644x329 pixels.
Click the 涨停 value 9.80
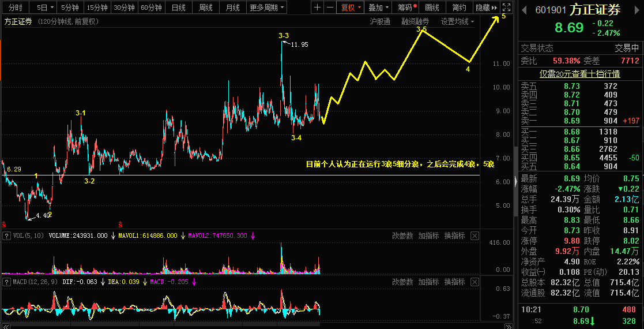[x=572, y=241]
